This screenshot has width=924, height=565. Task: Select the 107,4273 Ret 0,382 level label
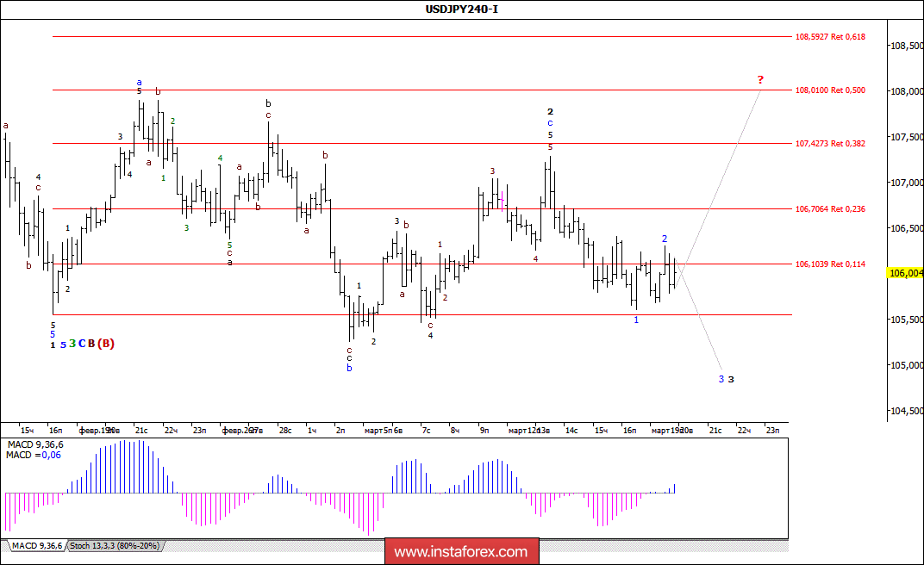830,144
